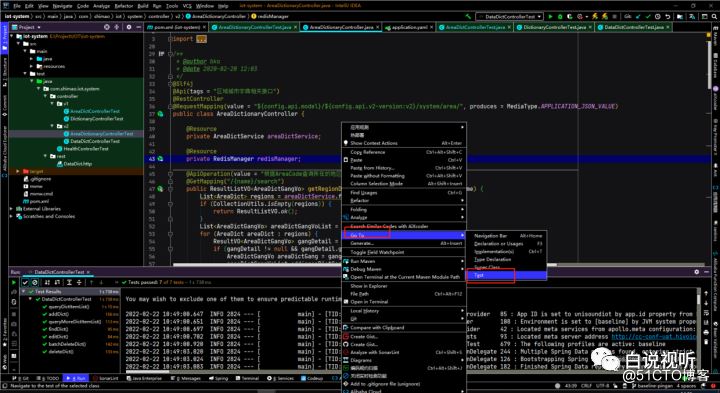This screenshot has height=393, width=720.
Task: Click UTF-8 encoding in status bar
Action: [602, 386]
